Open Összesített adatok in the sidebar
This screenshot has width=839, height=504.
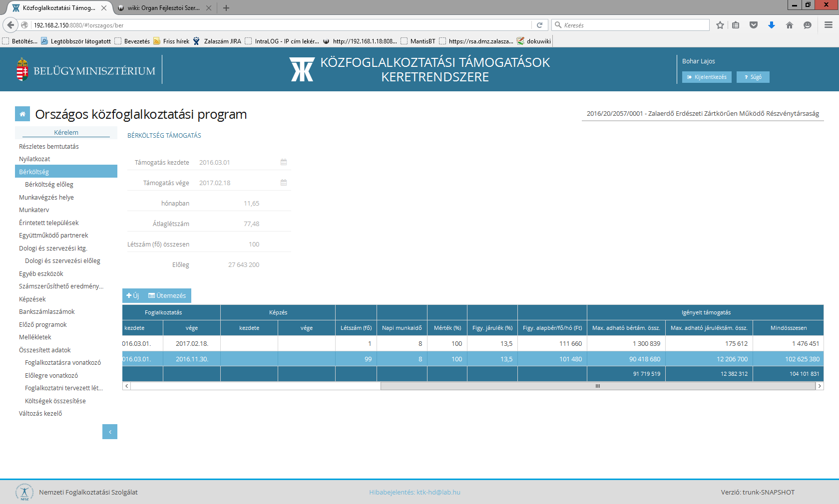[45, 350]
